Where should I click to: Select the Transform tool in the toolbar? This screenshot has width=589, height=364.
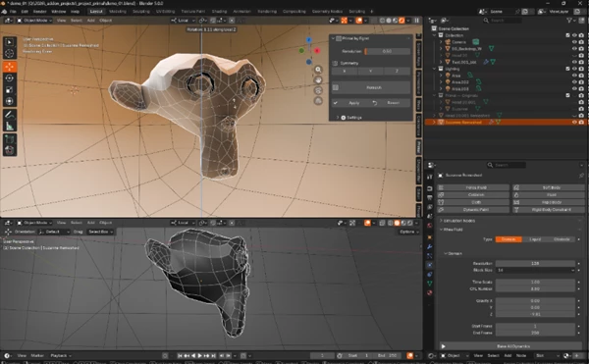pyautogui.click(x=10, y=101)
